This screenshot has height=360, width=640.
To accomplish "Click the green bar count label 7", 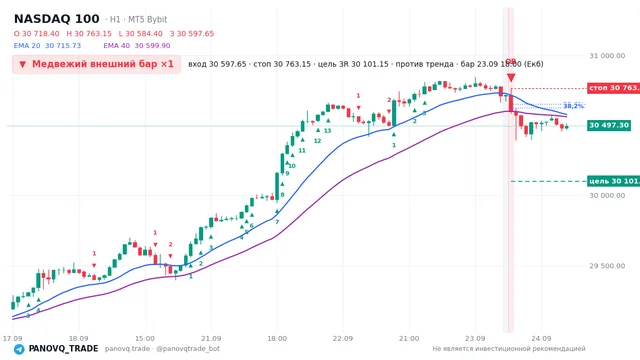I will tap(277, 222).
